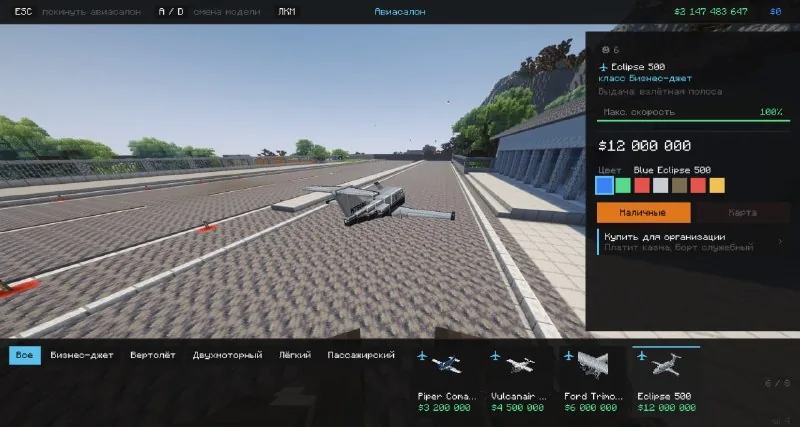Pick the green color swatch

[x=623, y=185]
